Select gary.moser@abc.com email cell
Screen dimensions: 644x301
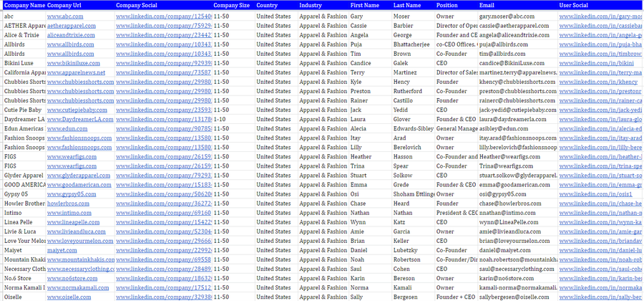click(518, 16)
